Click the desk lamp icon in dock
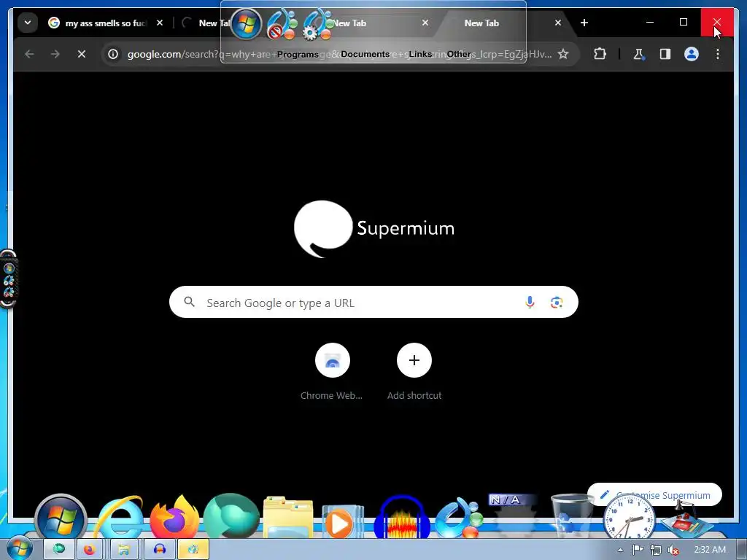Image resolution: width=747 pixels, height=560 pixels. click(686, 519)
